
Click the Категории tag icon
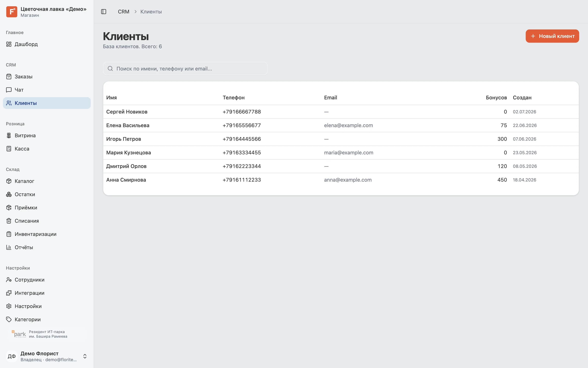9,319
